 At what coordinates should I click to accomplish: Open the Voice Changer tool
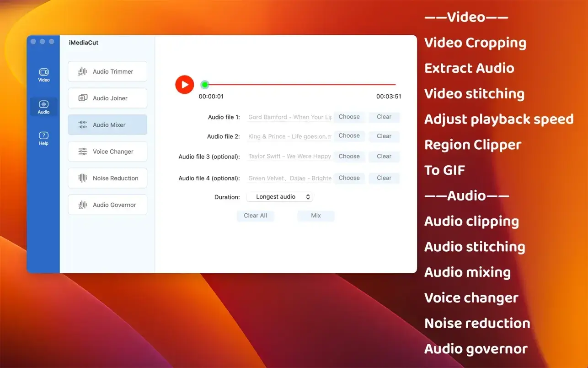click(x=107, y=152)
